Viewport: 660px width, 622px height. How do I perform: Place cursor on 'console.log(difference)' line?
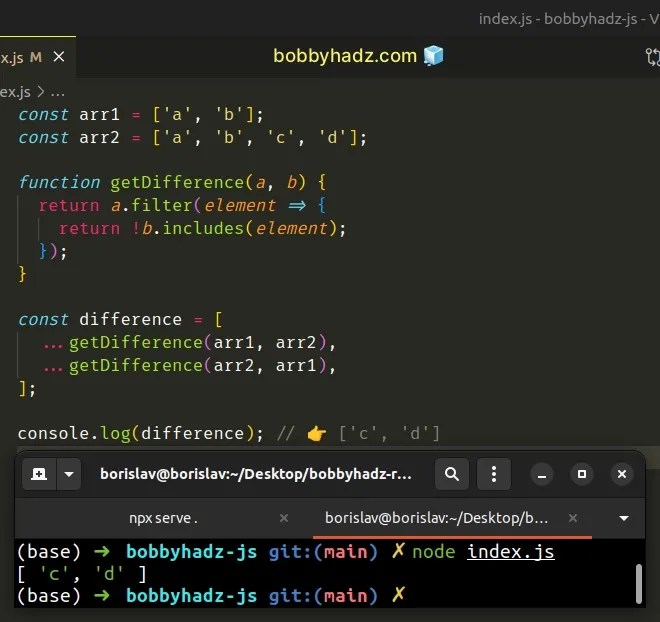pos(141,433)
